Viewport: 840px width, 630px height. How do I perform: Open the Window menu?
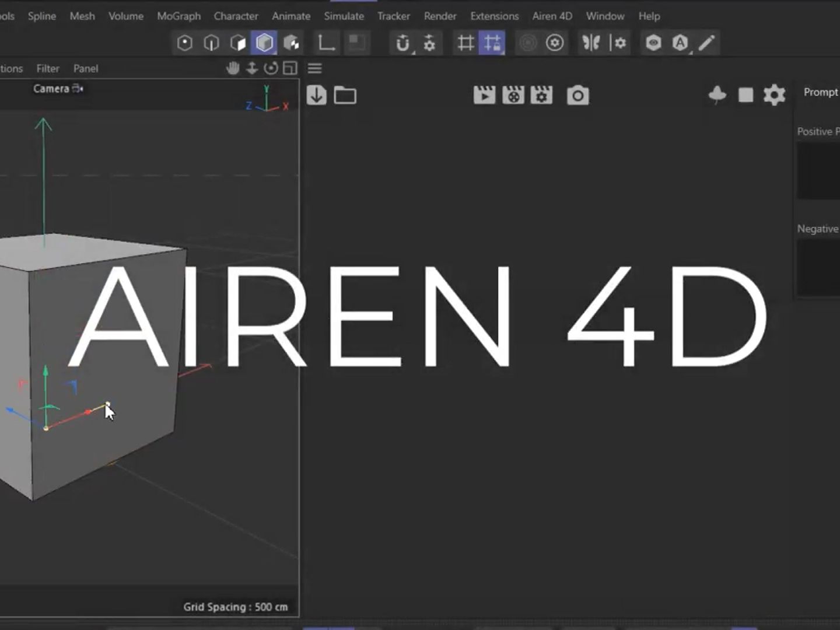coord(605,16)
